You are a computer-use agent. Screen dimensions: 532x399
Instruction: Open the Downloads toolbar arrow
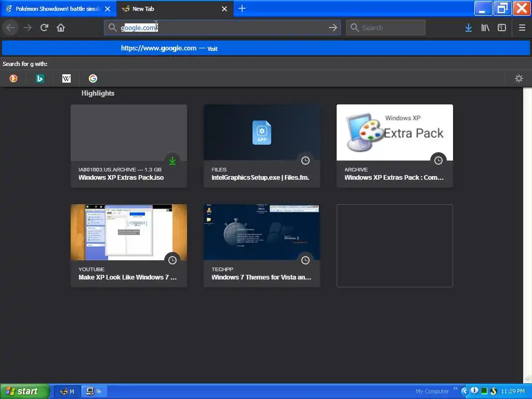(x=469, y=28)
